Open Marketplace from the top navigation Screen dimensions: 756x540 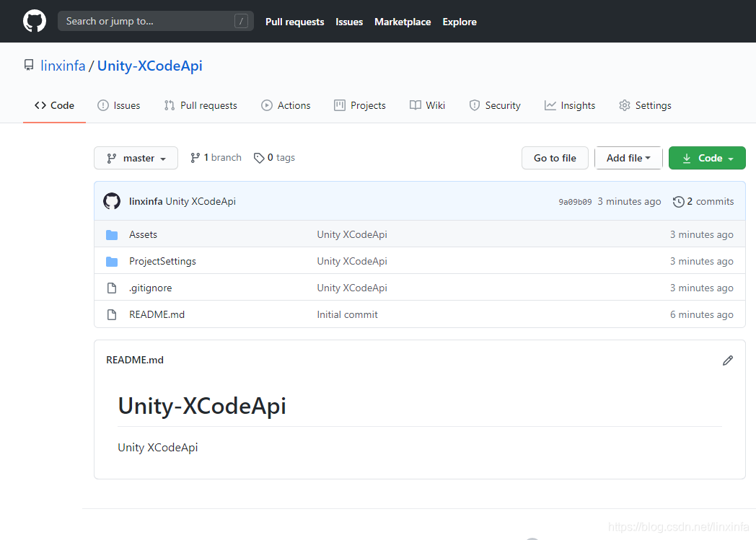pos(403,22)
